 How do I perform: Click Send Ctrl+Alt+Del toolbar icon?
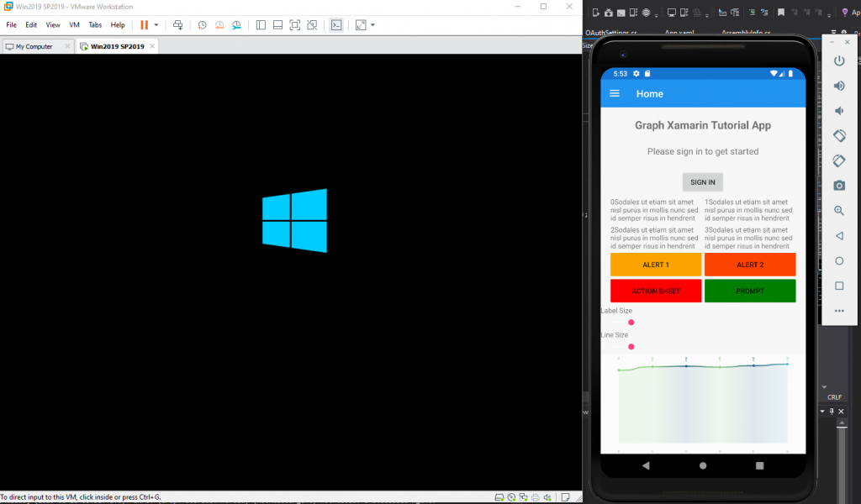tap(178, 24)
